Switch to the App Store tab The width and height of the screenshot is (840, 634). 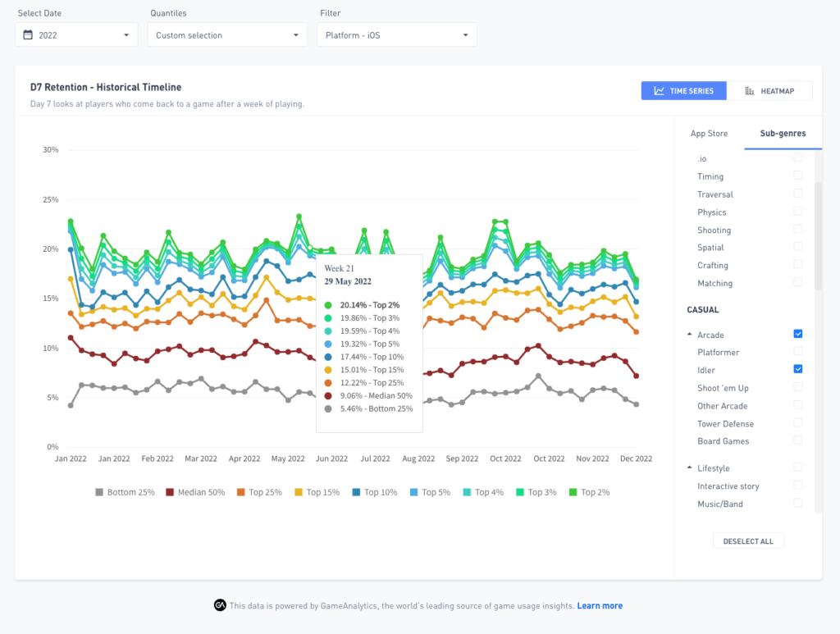pos(709,134)
